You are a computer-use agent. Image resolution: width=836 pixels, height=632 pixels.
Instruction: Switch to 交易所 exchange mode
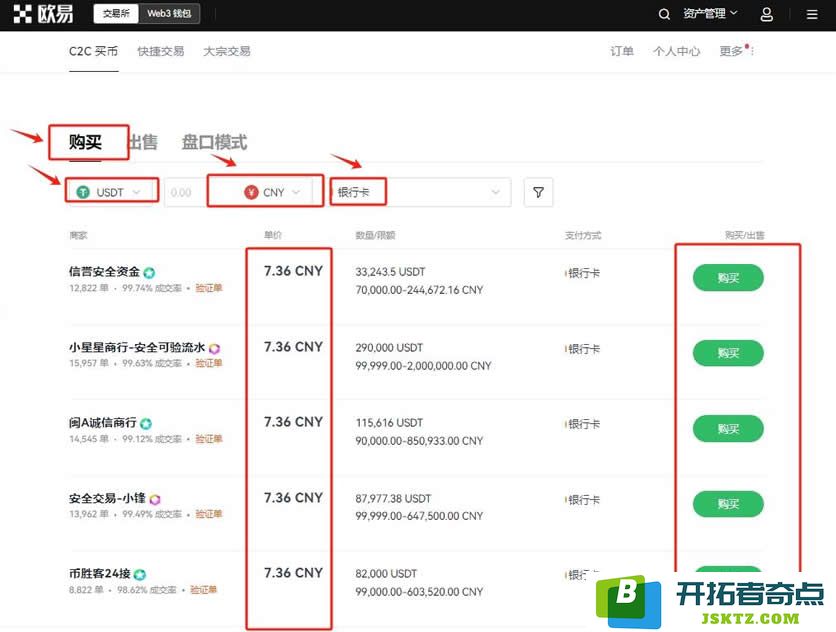(x=116, y=13)
